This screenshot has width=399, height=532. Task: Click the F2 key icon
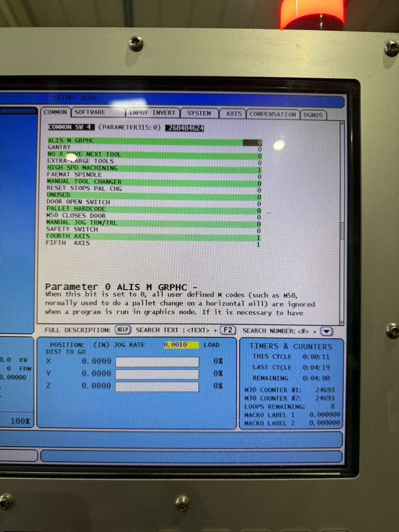click(x=228, y=330)
